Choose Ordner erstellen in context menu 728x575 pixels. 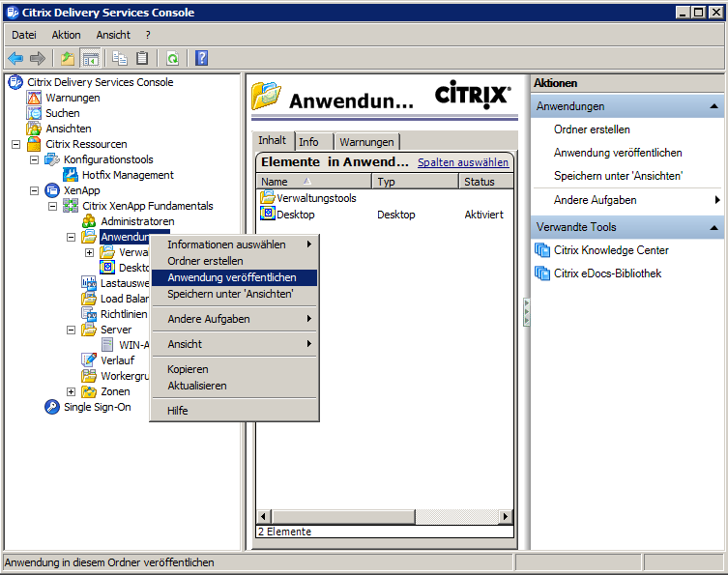pyautogui.click(x=235, y=261)
